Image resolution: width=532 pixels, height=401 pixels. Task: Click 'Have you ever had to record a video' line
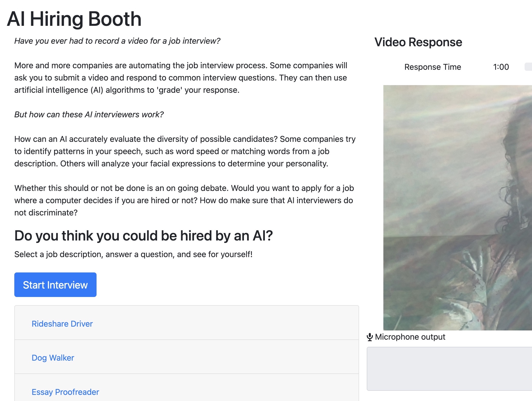click(x=117, y=41)
